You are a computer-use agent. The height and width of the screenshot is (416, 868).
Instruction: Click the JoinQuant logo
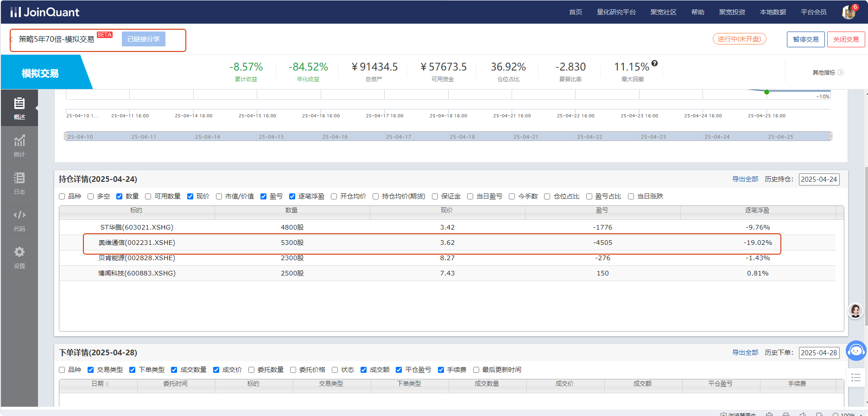[45, 12]
